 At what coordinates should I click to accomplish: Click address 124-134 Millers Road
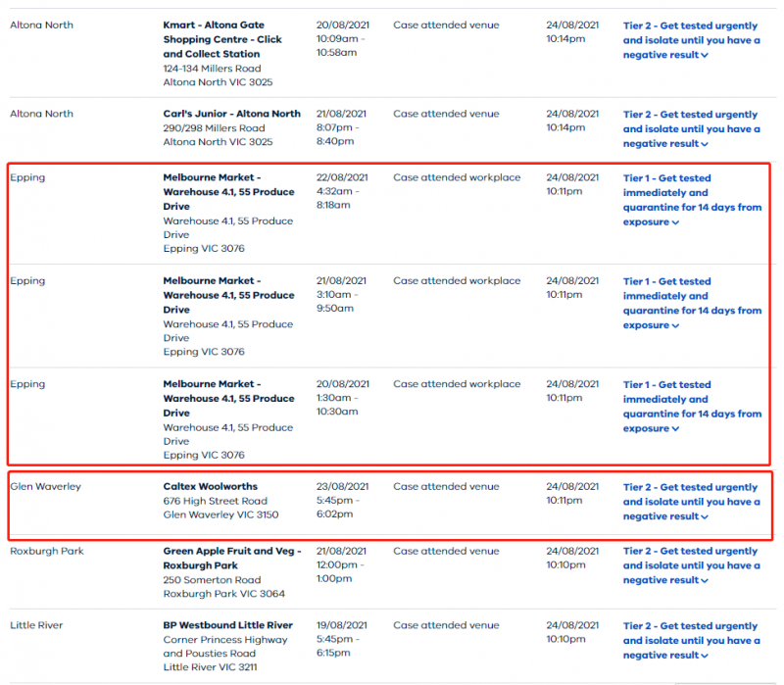[x=212, y=69]
